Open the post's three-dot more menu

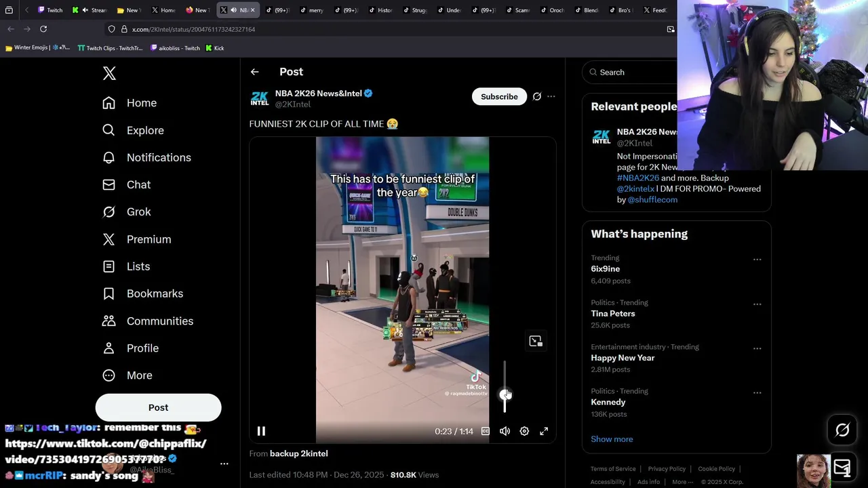[x=551, y=96]
